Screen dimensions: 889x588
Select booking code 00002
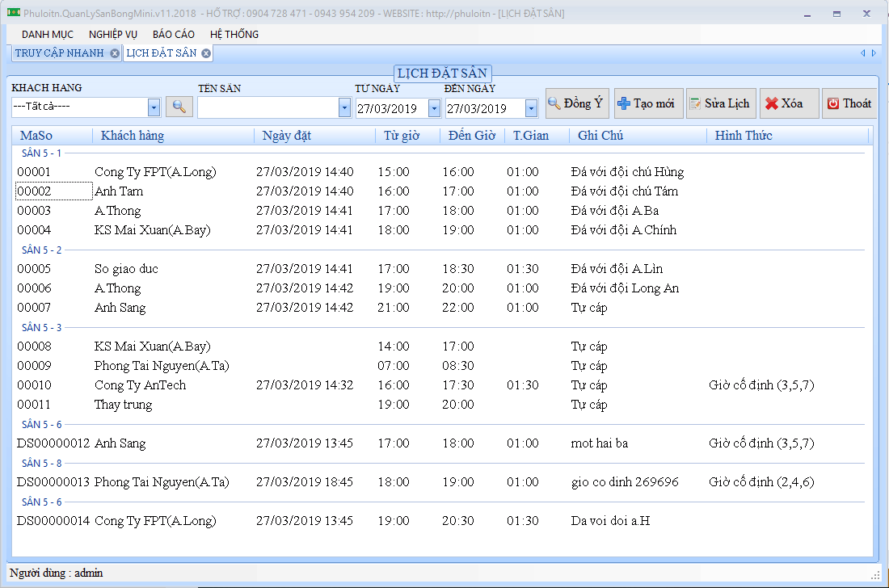pyautogui.click(x=34, y=191)
